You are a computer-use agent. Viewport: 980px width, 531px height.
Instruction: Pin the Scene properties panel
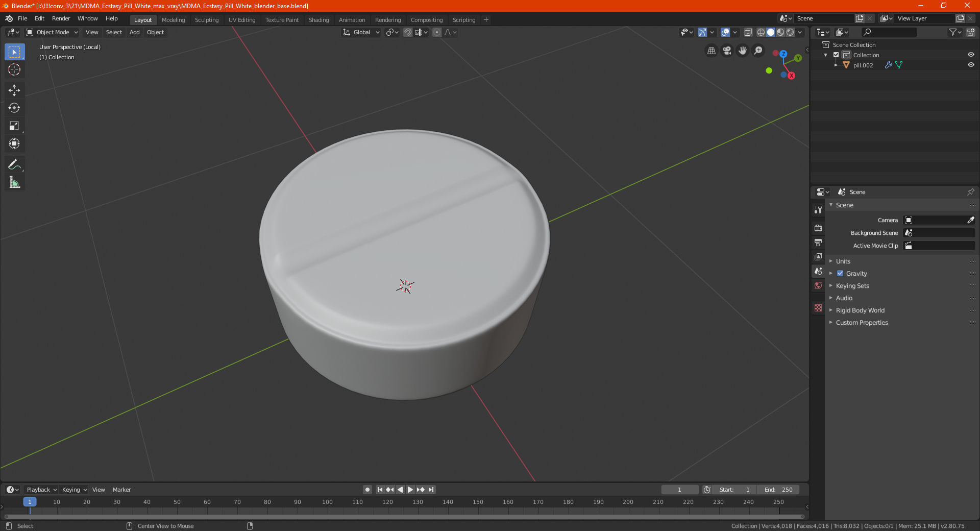pyautogui.click(x=970, y=192)
